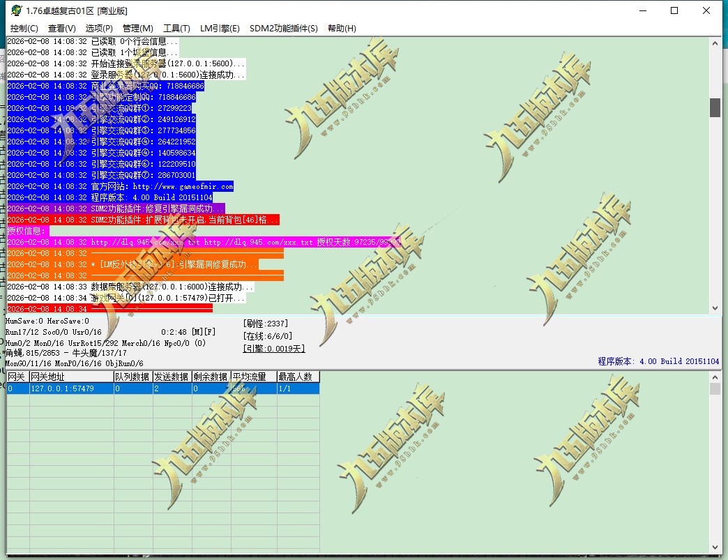Minimize the server window
Viewport: 728px width, 560px height.
coord(643,10)
